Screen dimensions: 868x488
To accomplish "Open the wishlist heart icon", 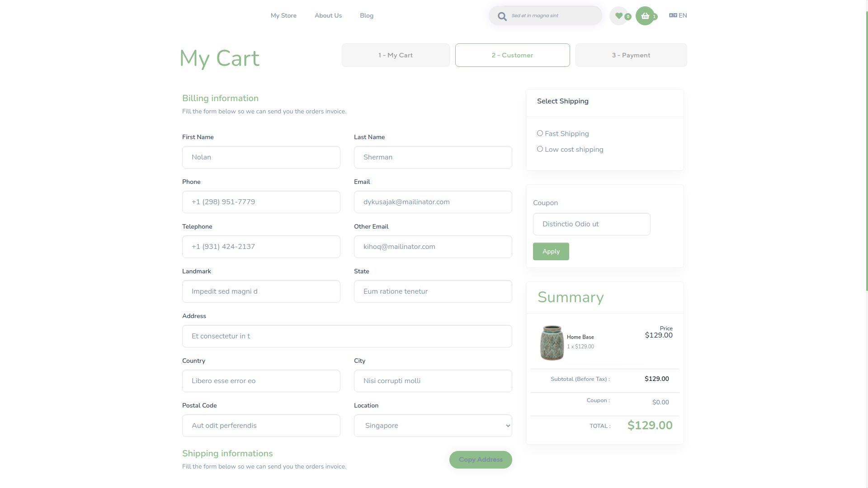I will tap(619, 16).
